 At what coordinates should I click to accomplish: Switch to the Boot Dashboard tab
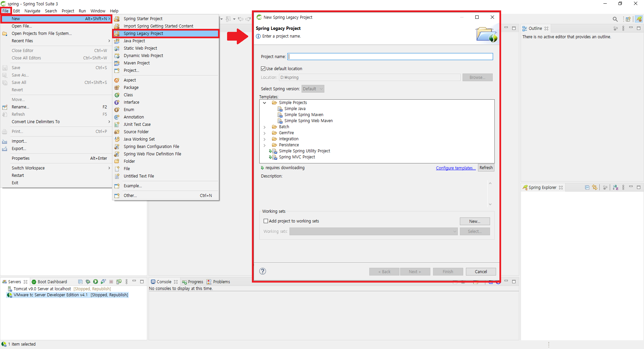point(49,282)
